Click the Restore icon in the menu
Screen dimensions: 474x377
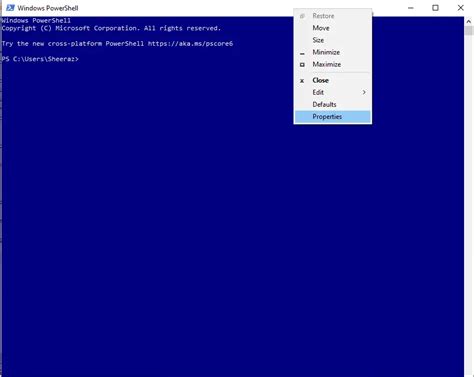pos(302,16)
